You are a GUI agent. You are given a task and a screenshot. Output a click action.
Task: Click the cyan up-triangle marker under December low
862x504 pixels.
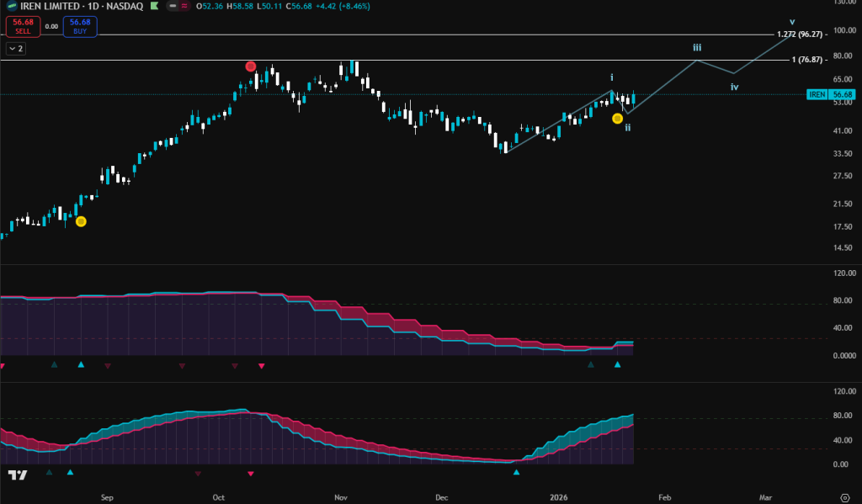pyautogui.click(x=517, y=473)
